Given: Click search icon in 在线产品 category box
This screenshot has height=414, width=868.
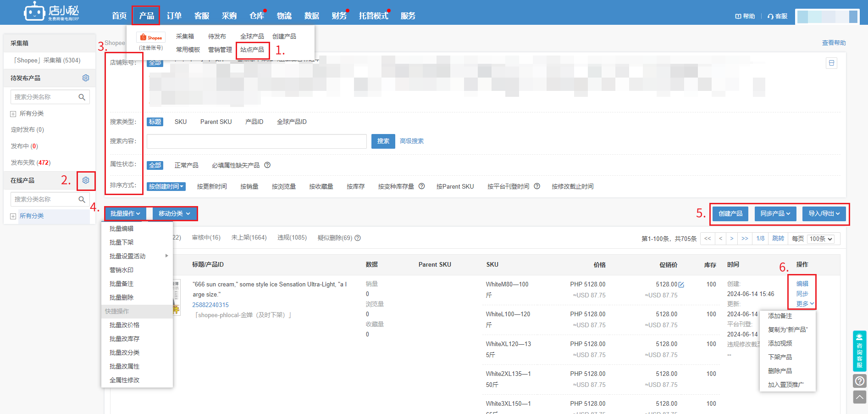Looking at the screenshot, I should pyautogui.click(x=82, y=200).
